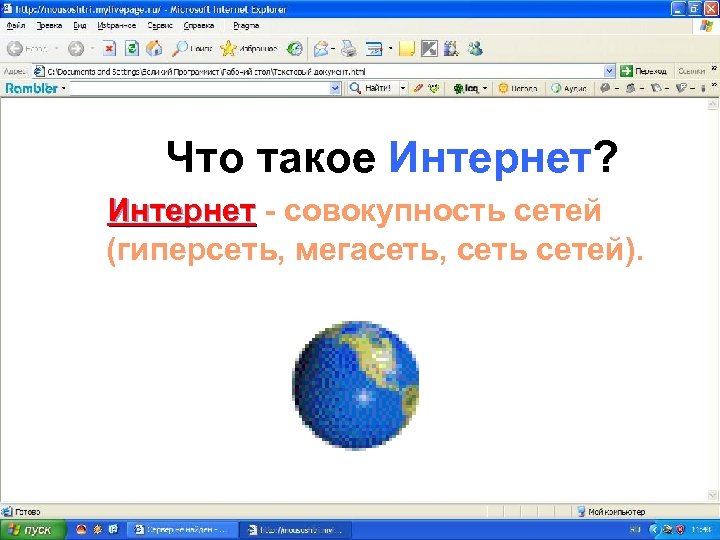Open the Файл menu
720x540 pixels.
(x=16, y=26)
